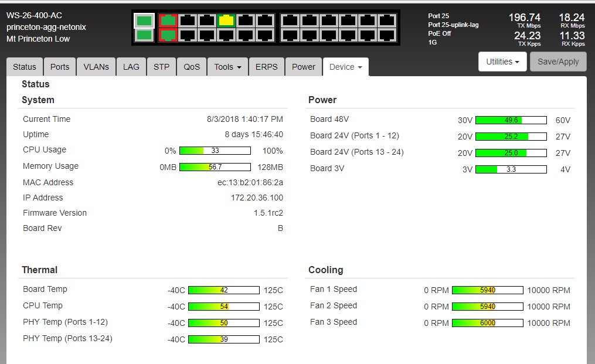Select the highlighted top SFP port icon

144,21
